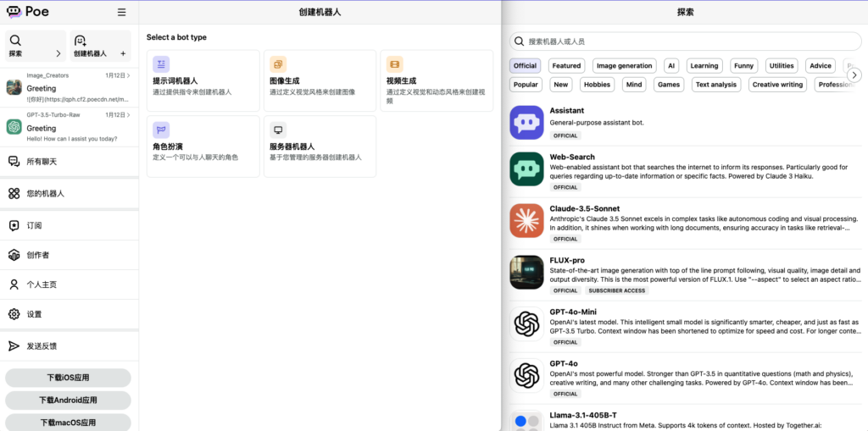Click the 下载iOS应用 button
This screenshot has height=431, width=868.
68,378
